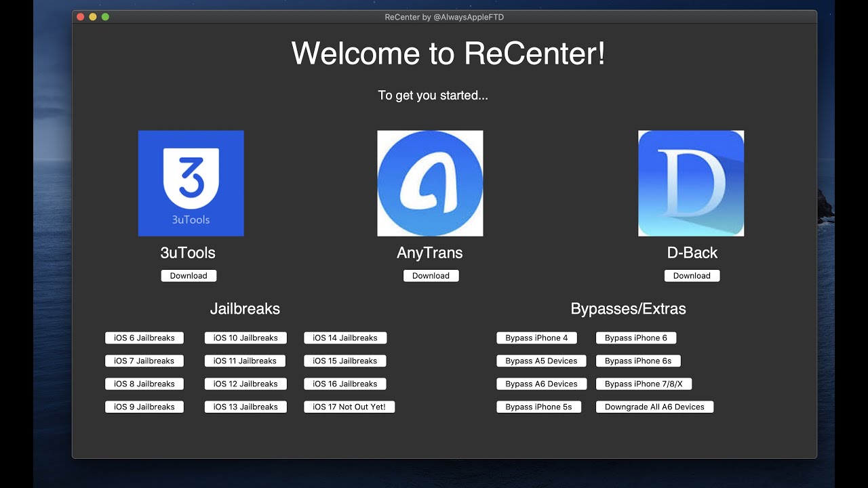This screenshot has width=868, height=488.
Task: Open iOS 12 Jailbreaks
Action: coord(245,384)
